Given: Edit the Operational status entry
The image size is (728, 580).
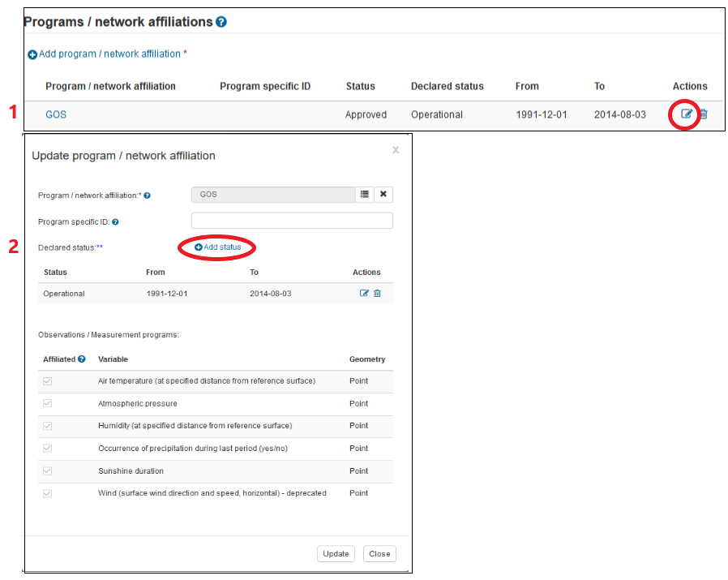Looking at the screenshot, I should (365, 294).
